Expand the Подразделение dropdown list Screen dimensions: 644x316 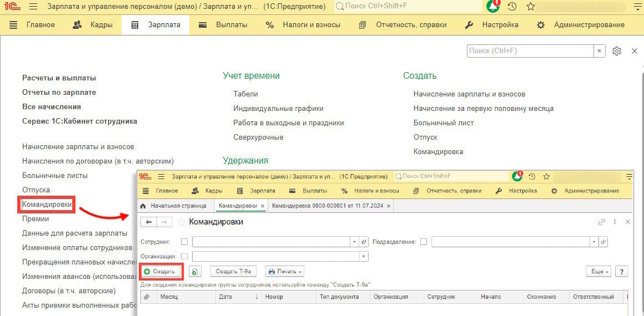pyautogui.click(x=594, y=242)
